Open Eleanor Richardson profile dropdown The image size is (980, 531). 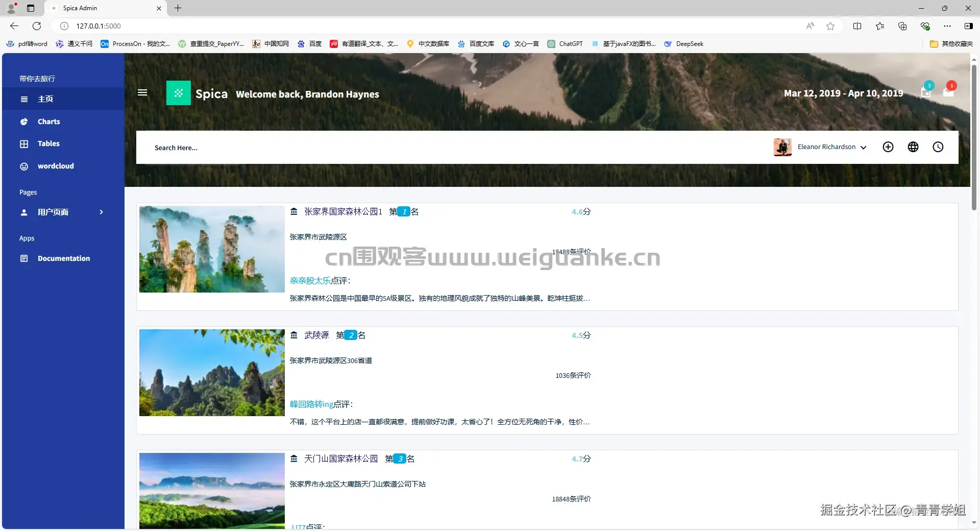tap(832, 147)
